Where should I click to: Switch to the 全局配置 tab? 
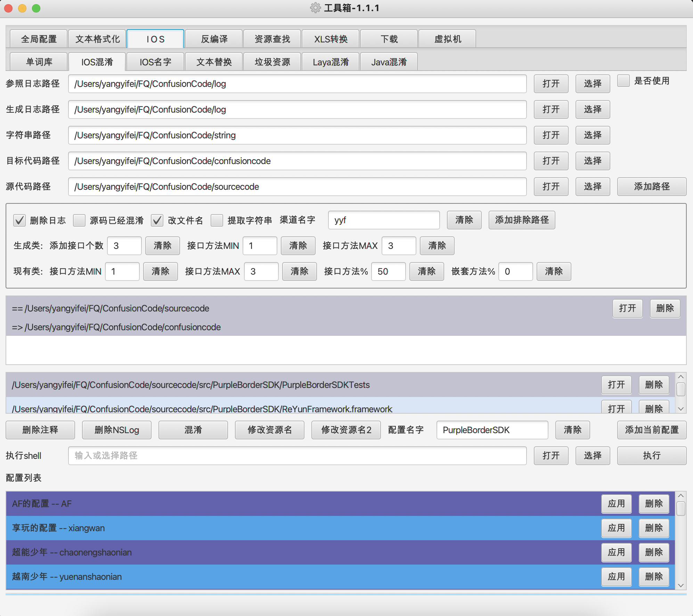click(x=39, y=39)
